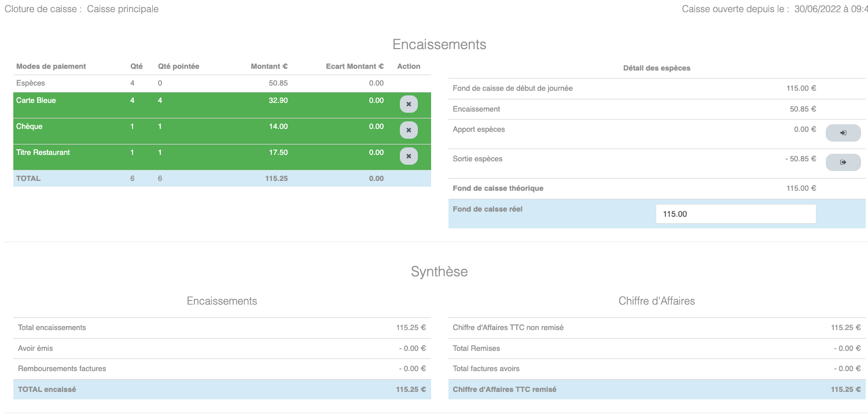
Task: Click the Sortie espèces cash-out button
Action: click(x=843, y=162)
